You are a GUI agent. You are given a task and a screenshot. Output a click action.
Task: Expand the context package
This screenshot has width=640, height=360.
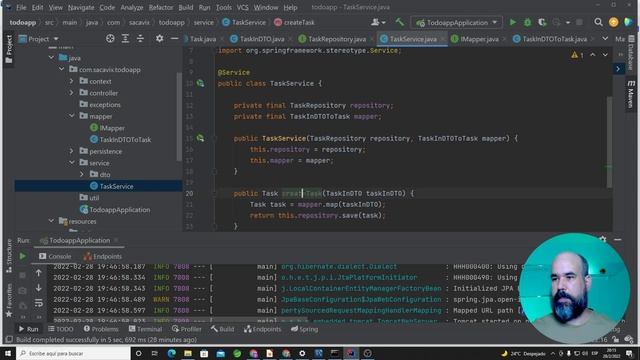[72, 81]
